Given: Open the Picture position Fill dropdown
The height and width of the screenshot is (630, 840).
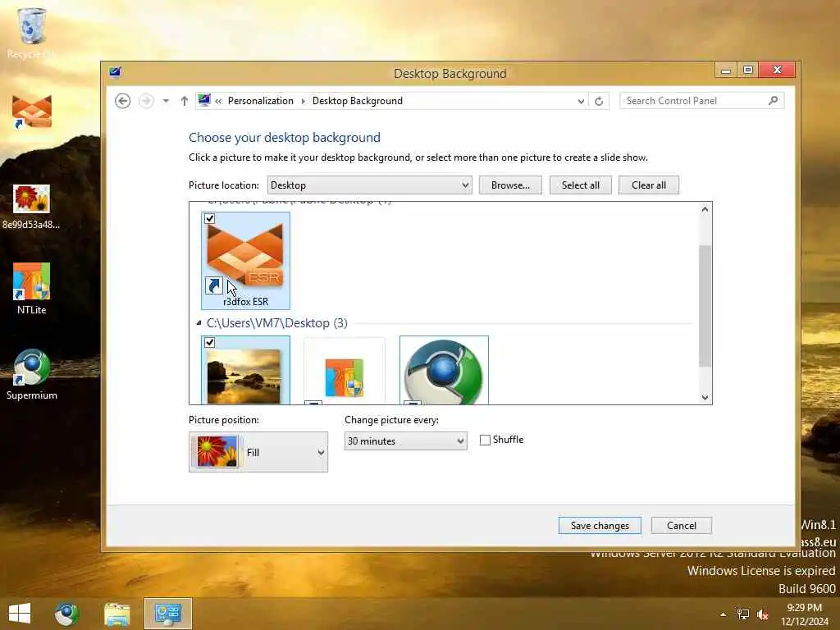Looking at the screenshot, I should 258,452.
